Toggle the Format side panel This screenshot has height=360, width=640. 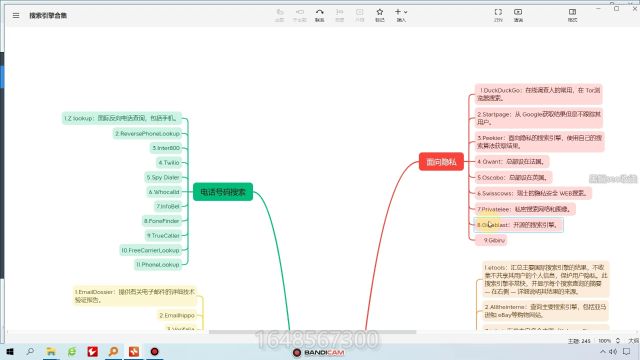(572, 15)
